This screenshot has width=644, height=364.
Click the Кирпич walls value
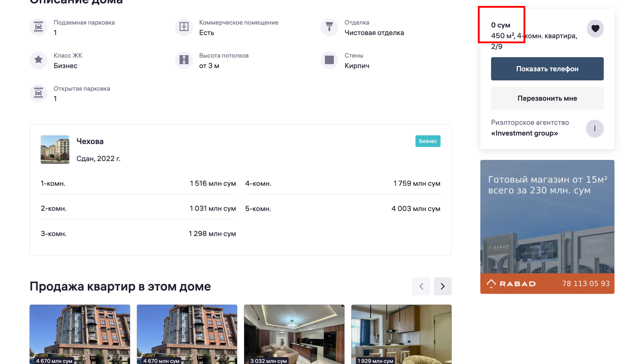pyautogui.click(x=357, y=66)
